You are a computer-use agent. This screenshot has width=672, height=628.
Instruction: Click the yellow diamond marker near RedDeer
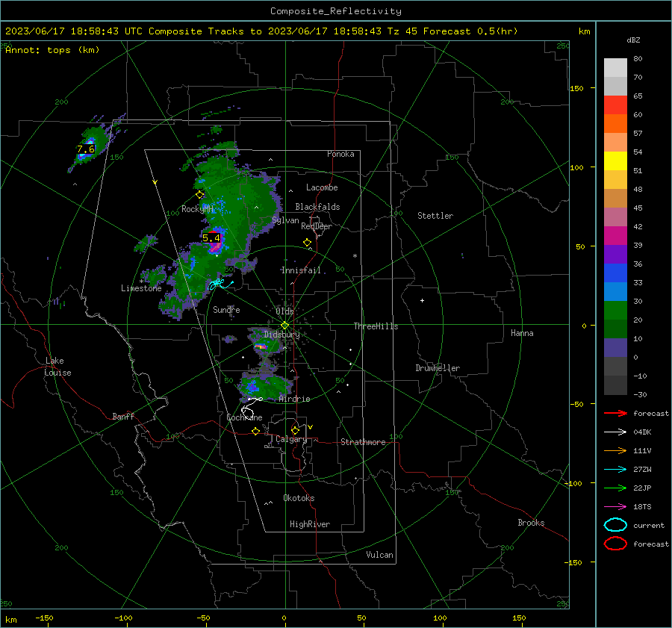[x=308, y=243]
